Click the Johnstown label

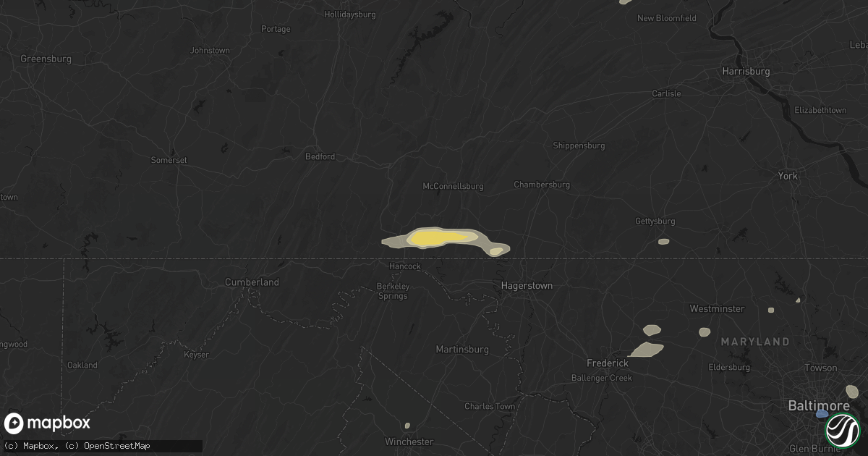pyautogui.click(x=210, y=51)
